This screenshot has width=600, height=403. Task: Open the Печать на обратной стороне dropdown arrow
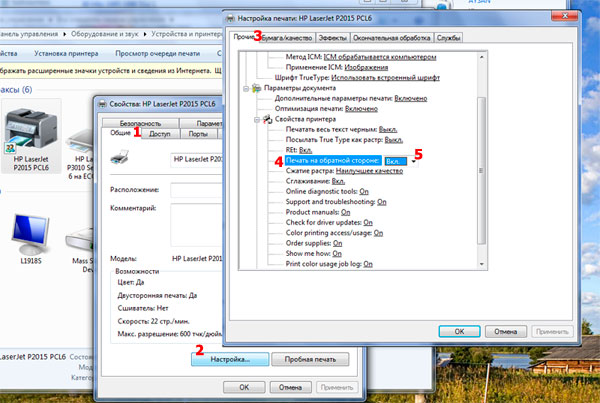413,162
